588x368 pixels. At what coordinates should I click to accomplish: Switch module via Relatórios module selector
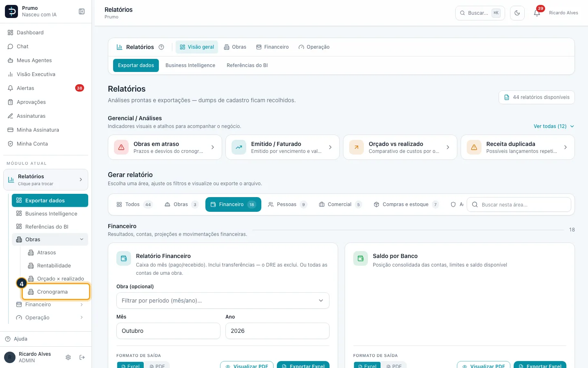(46, 180)
